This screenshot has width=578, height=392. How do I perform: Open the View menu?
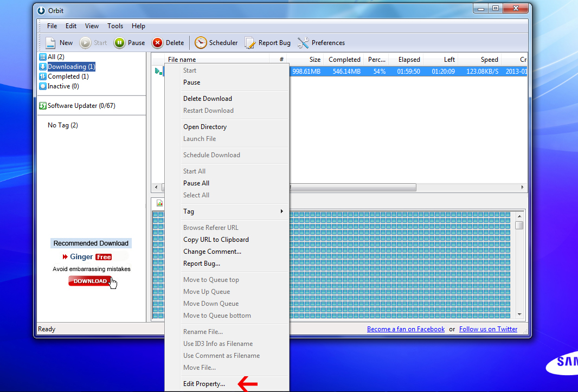92,26
